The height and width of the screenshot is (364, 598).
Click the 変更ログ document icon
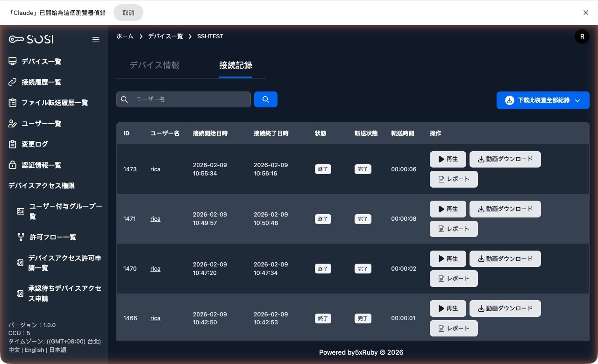13,144
